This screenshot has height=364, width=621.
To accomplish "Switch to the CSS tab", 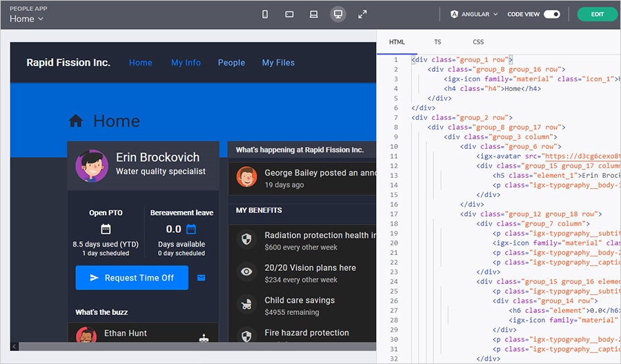I will [478, 42].
